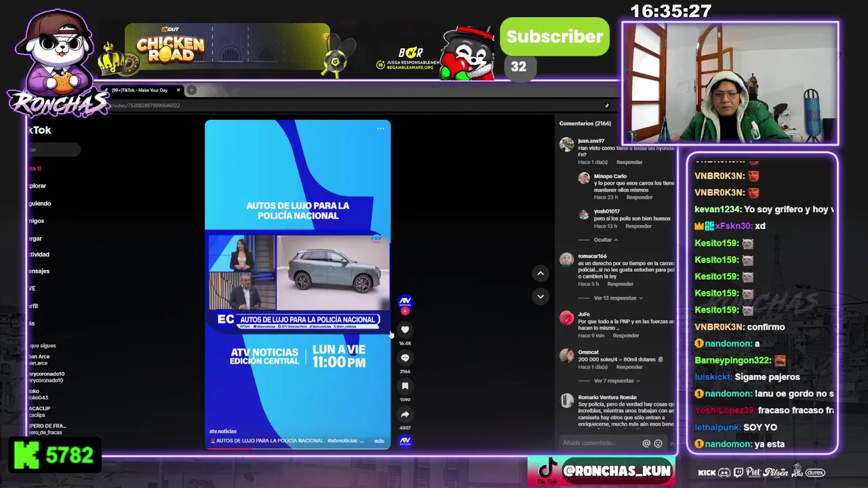The height and width of the screenshot is (488, 868).
Task: Save video with the bookmark icon
Action: (405, 386)
